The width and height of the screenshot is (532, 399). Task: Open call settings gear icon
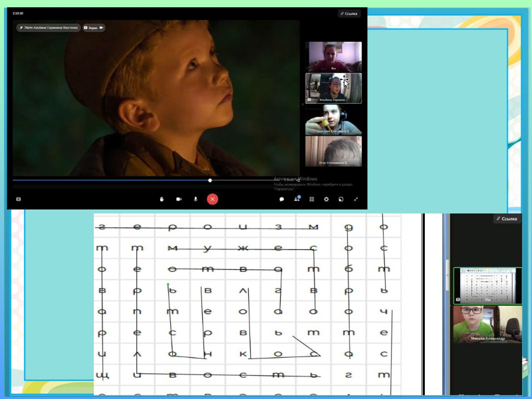tap(326, 199)
